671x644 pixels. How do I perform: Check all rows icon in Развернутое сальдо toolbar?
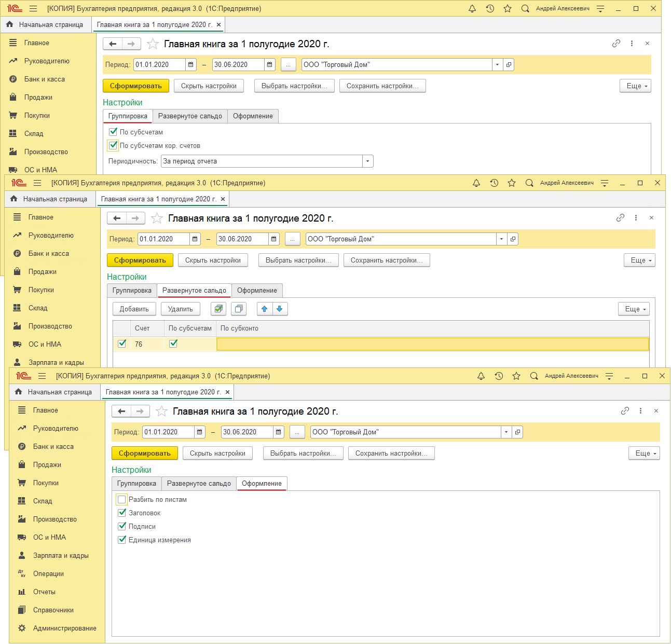[x=218, y=309]
